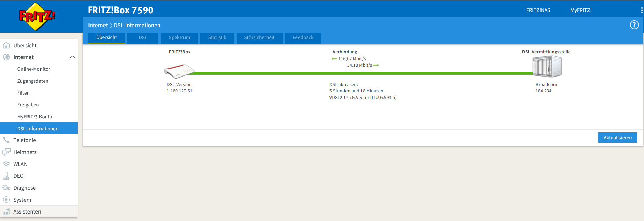Click the Wi-Fi icon for WLAN
Screen dimensions: 644x221
(6, 164)
